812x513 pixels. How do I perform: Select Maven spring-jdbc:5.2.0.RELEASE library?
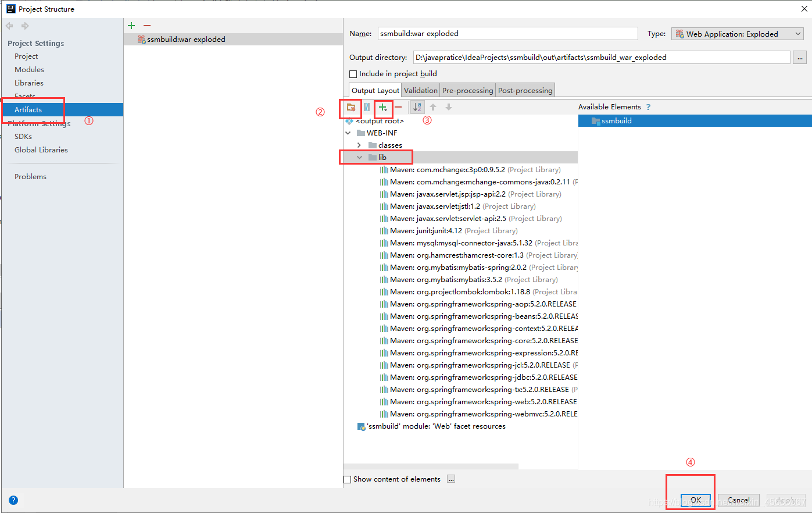(478, 377)
